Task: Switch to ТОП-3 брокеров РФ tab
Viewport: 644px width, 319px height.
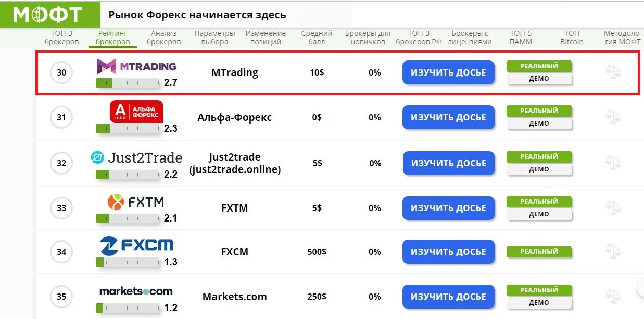Action: point(419,38)
